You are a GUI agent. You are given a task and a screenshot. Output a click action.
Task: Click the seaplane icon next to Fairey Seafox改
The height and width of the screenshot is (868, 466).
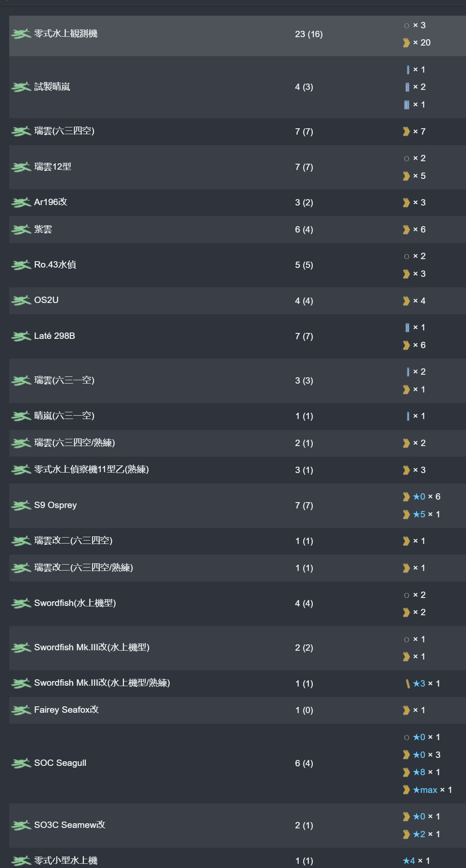pos(21,710)
